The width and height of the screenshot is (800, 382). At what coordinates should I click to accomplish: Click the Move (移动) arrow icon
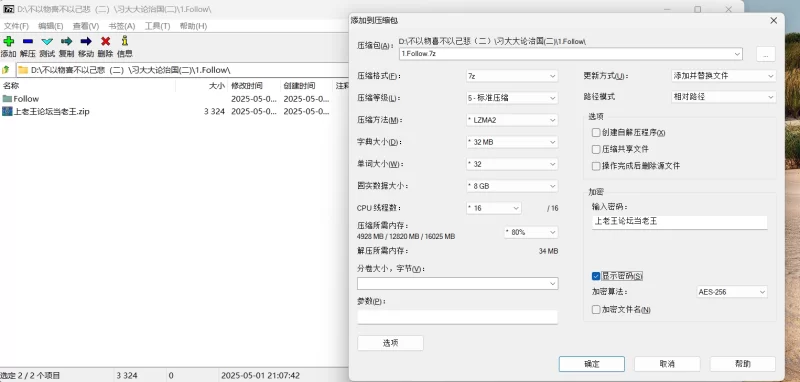click(86, 41)
